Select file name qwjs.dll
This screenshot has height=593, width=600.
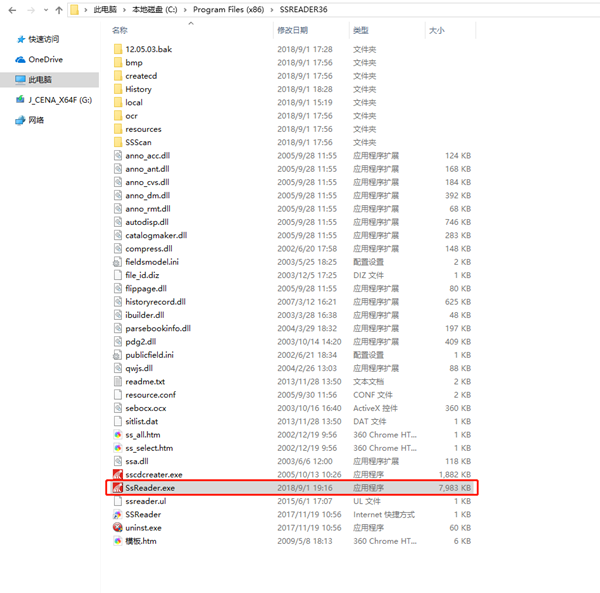(139, 368)
